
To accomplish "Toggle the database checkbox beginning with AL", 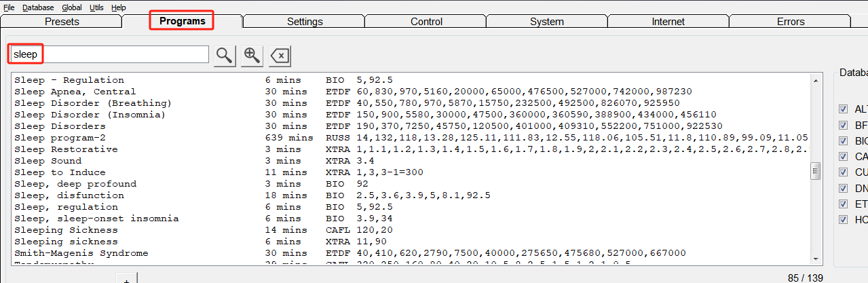I will 844,109.
